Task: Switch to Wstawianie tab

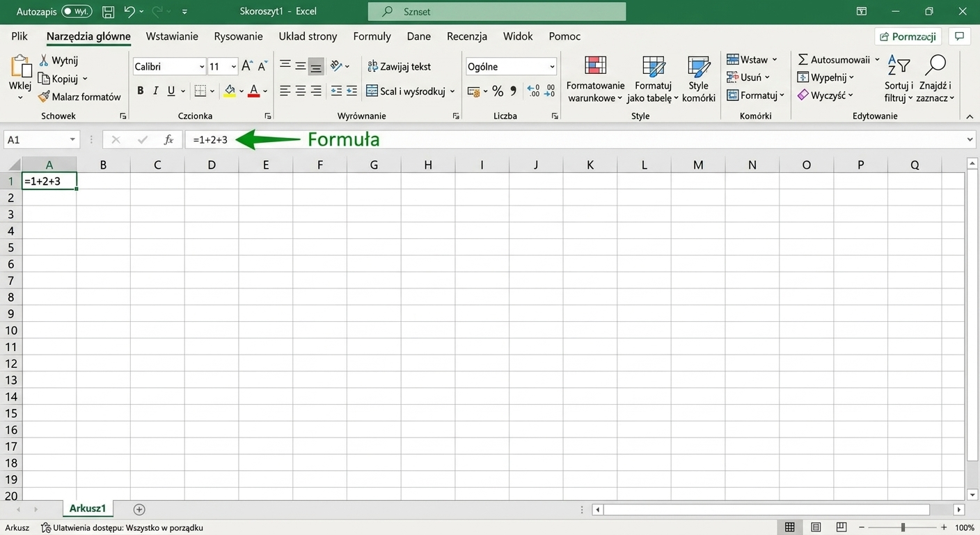Action: click(172, 36)
